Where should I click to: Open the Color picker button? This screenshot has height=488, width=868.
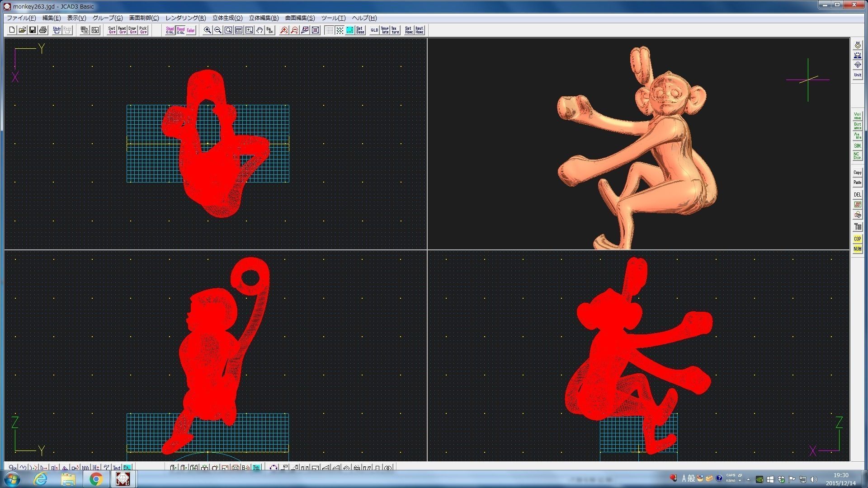[x=191, y=30]
